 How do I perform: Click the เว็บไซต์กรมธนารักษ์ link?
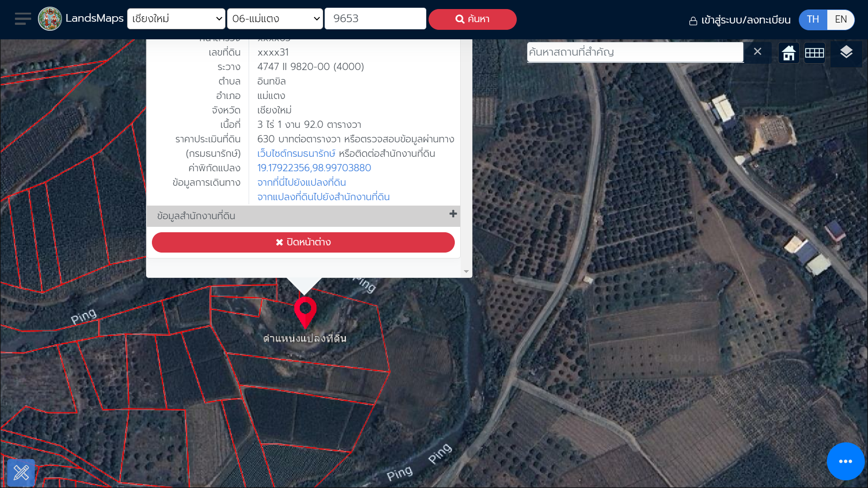[296, 154]
